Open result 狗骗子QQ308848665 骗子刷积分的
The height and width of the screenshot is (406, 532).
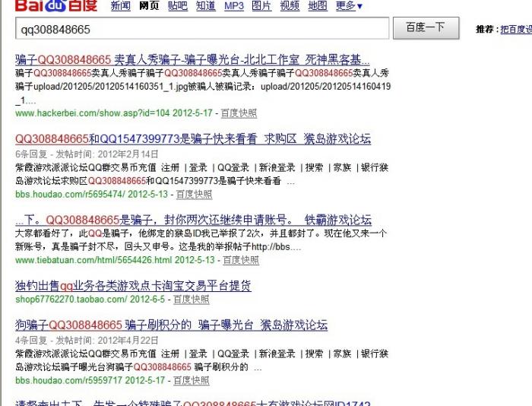[x=171, y=325]
